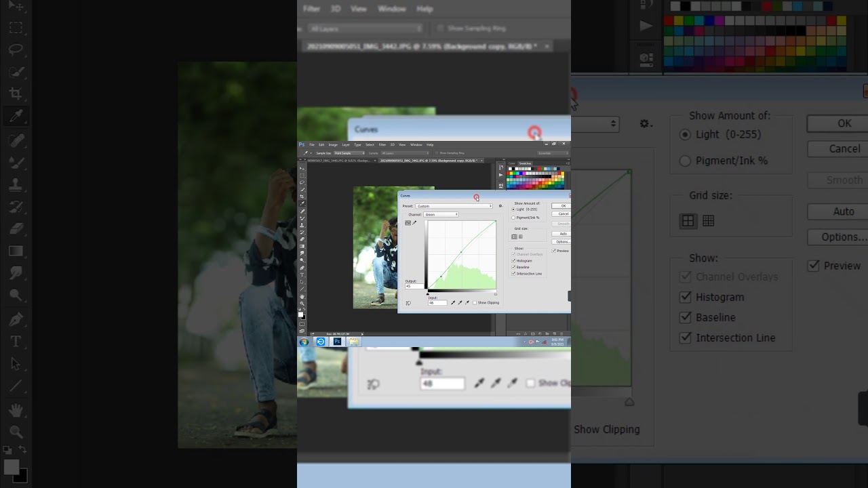Select Light (0-255) radio in dimmed enlarged dialog
The height and width of the screenshot is (488, 868).
click(685, 134)
